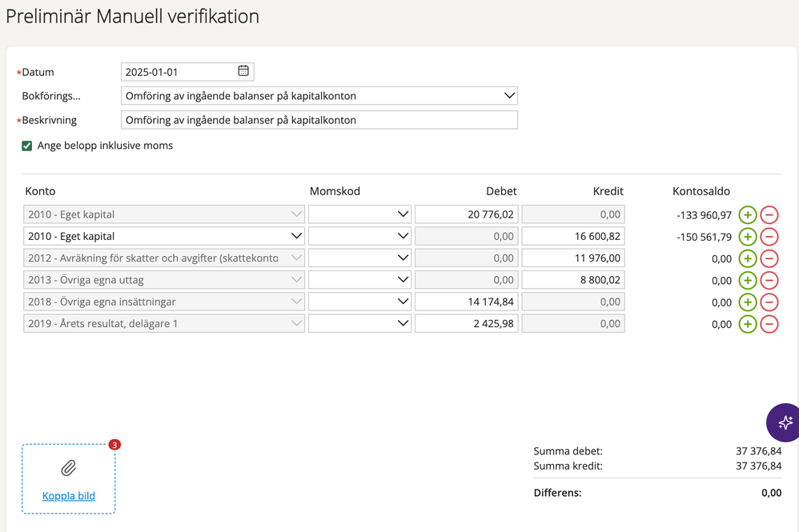
Task: Remove the 2019 Årets resultat row
Action: [769, 324]
